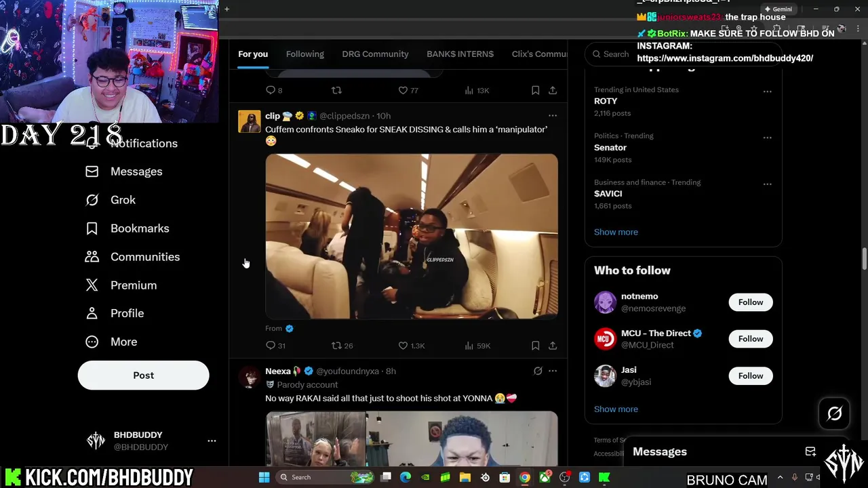
Task: Open more options for ROTY trend
Action: pos(767,91)
